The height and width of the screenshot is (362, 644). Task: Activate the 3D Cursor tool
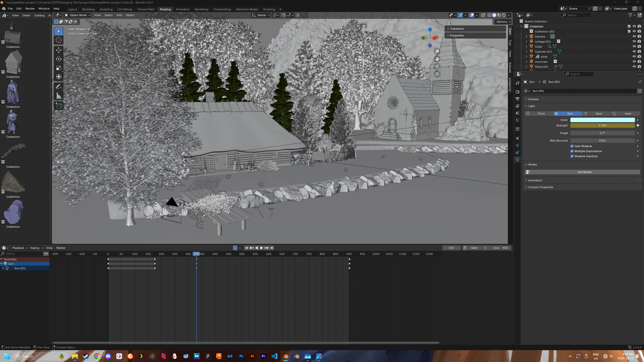tap(59, 40)
